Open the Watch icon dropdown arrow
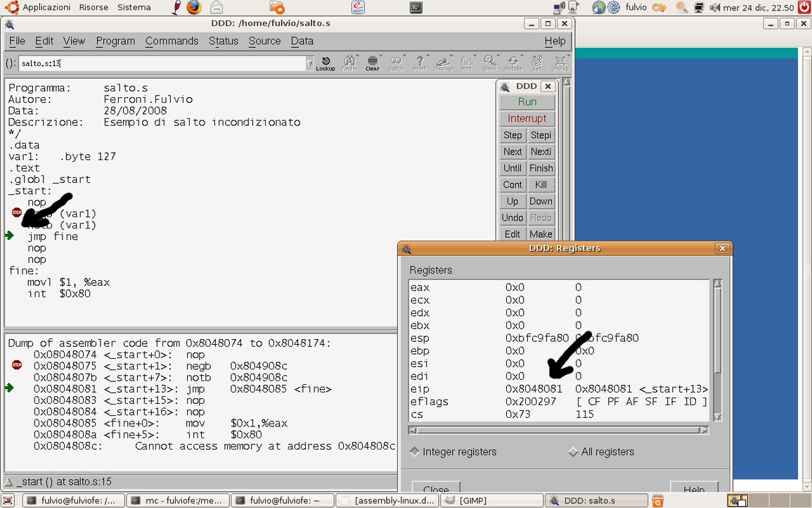Image resolution: width=812 pixels, height=508 pixels. [x=404, y=56]
